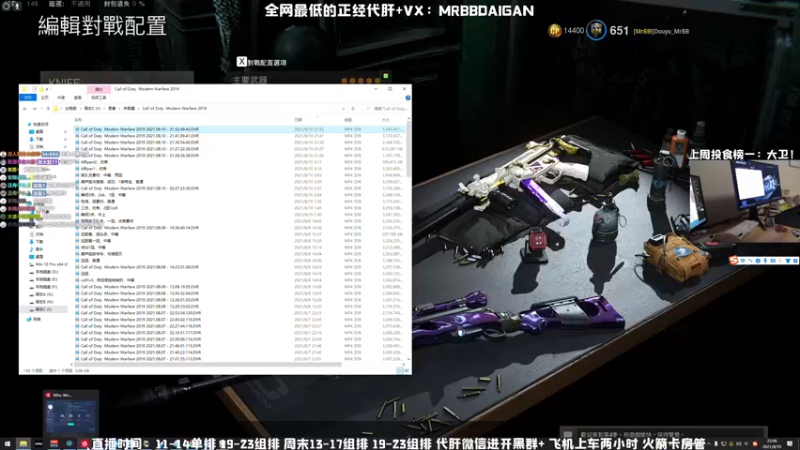Switch to large icons view in status bar
This screenshot has height=450, width=800.
(407, 370)
